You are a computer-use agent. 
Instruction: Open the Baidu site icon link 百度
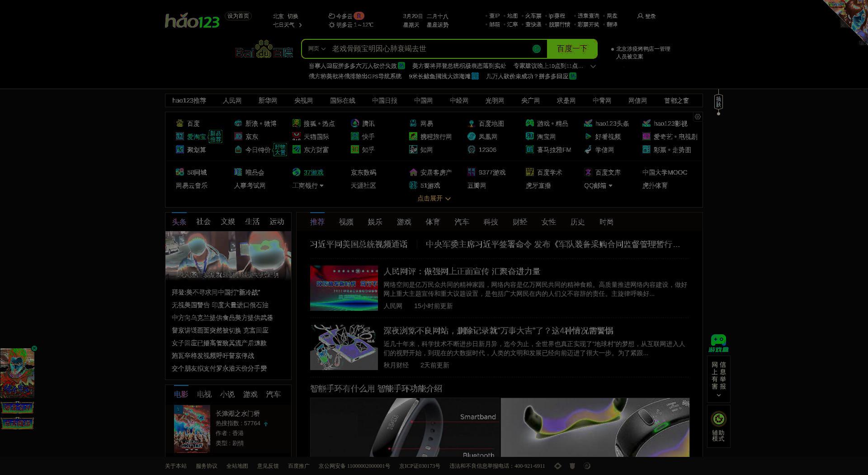click(x=180, y=123)
